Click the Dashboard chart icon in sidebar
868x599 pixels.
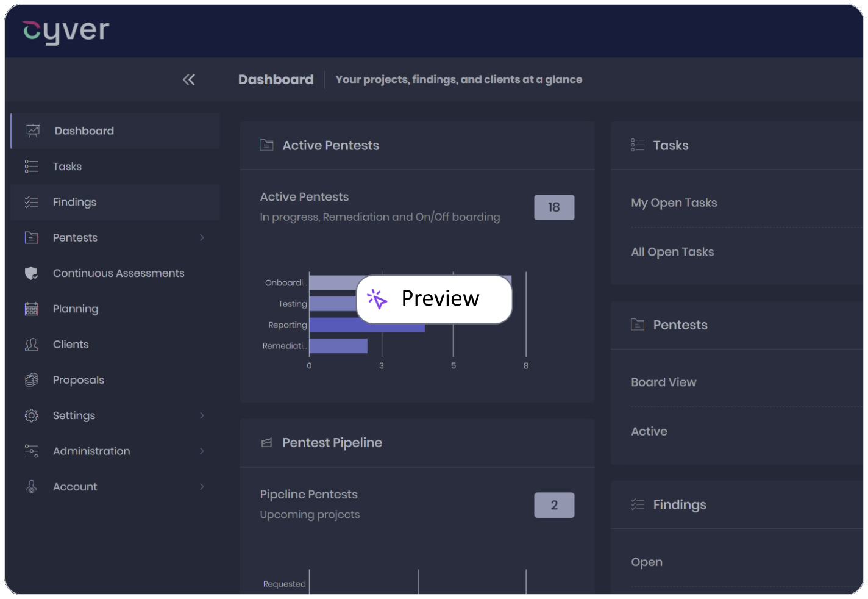[x=33, y=131]
